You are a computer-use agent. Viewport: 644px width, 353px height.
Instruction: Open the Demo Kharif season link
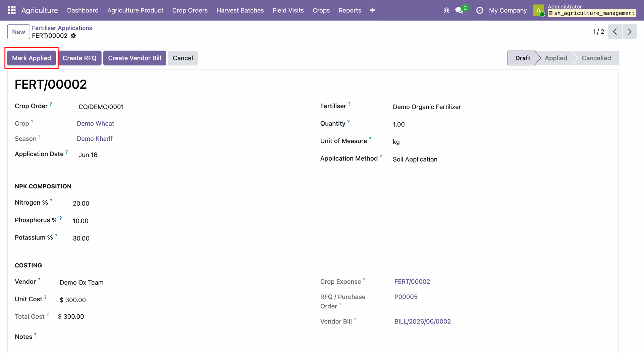point(95,139)
